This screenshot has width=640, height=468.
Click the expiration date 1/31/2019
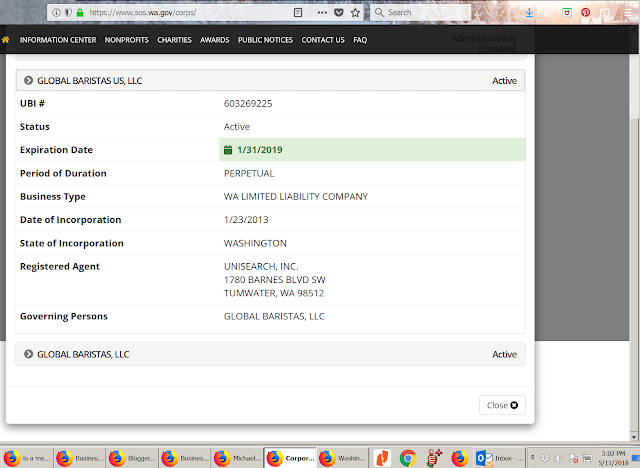pyautogui.click(x=260, y=150)
